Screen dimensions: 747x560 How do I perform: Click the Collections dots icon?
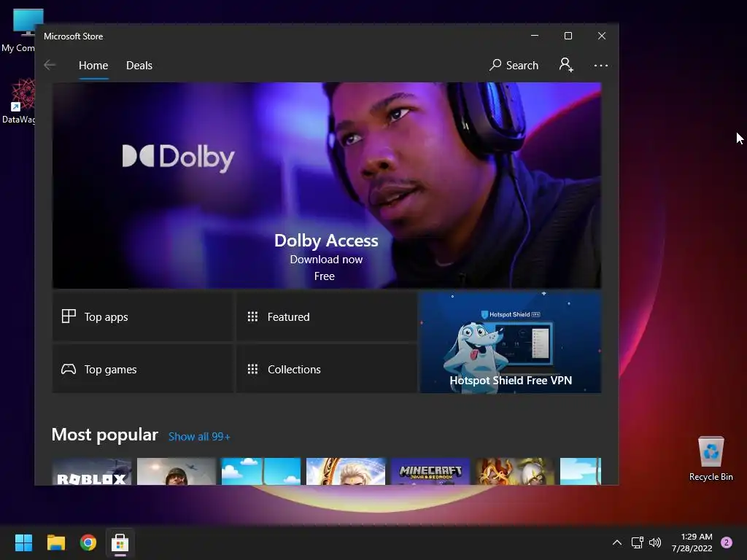point(252,369)
